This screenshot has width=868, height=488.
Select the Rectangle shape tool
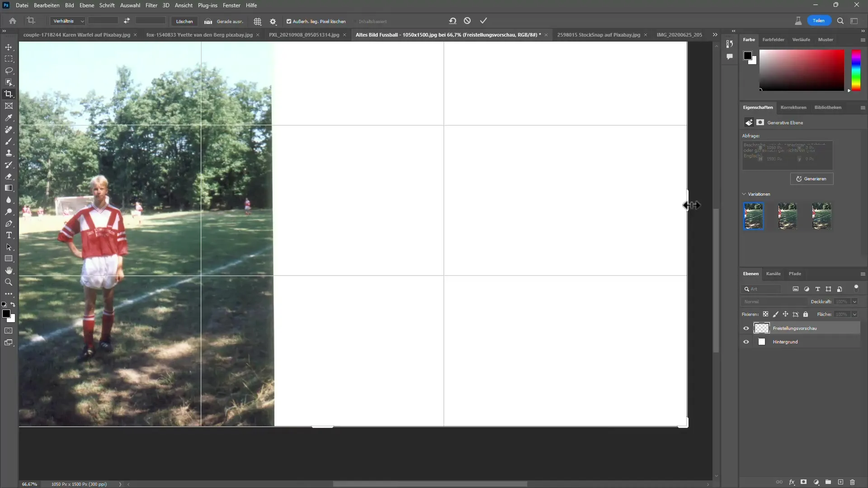[x=9, y=259]
